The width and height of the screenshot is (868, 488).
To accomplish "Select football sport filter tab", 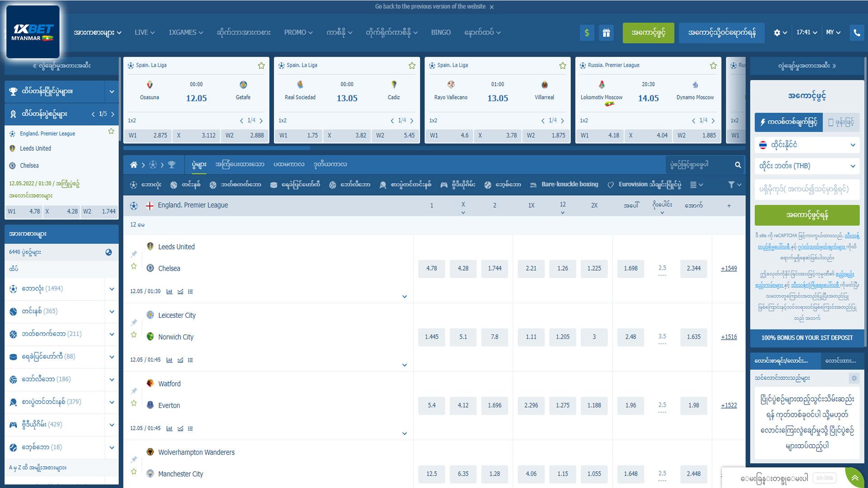I will [146, 184].
